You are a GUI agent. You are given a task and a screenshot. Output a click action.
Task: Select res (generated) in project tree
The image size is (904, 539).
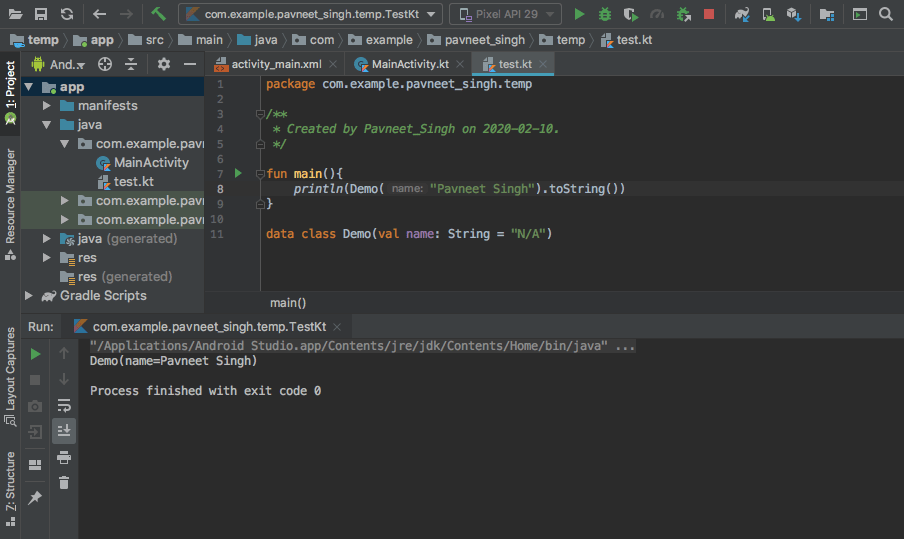pos(116,277)
